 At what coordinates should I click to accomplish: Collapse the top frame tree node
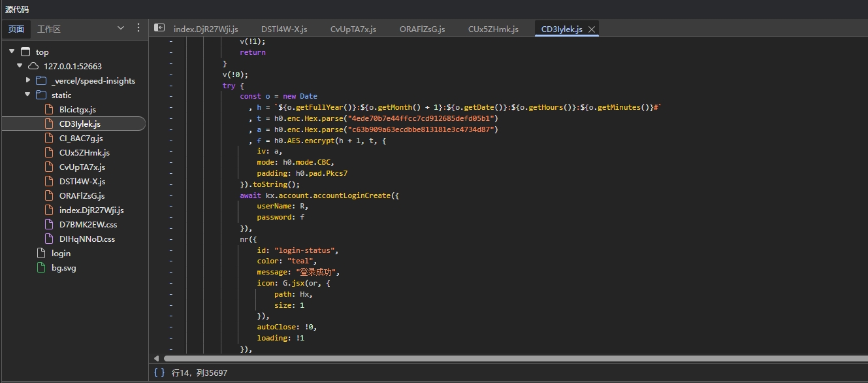12,52
